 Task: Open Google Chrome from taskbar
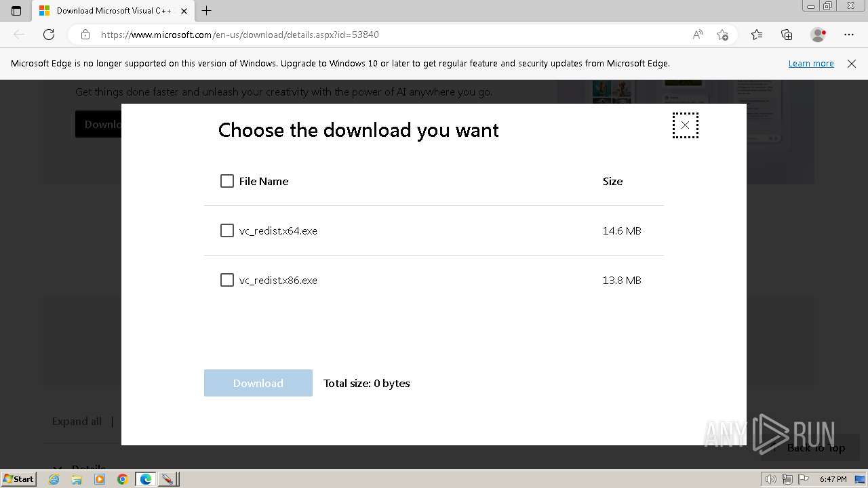point(122,479)
